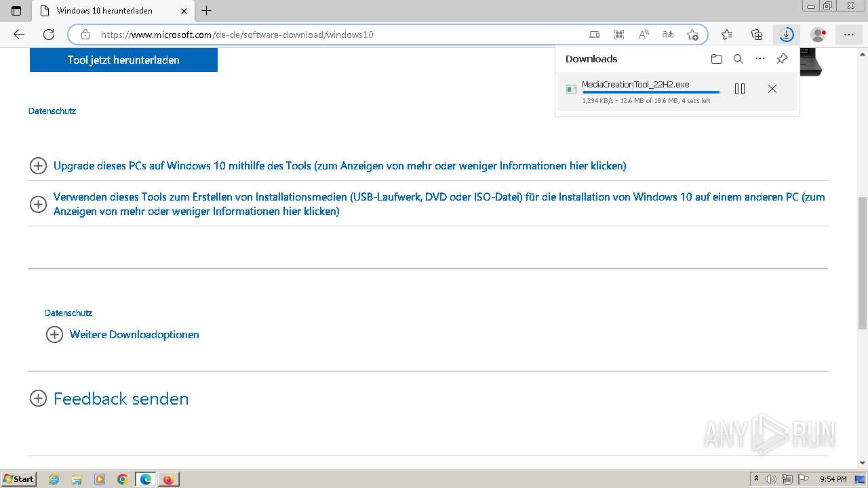Screen dimensions: 868x488
Task: Pause the MediaCreationTool download
Action: pyautogui.click(x=740, y=89)
